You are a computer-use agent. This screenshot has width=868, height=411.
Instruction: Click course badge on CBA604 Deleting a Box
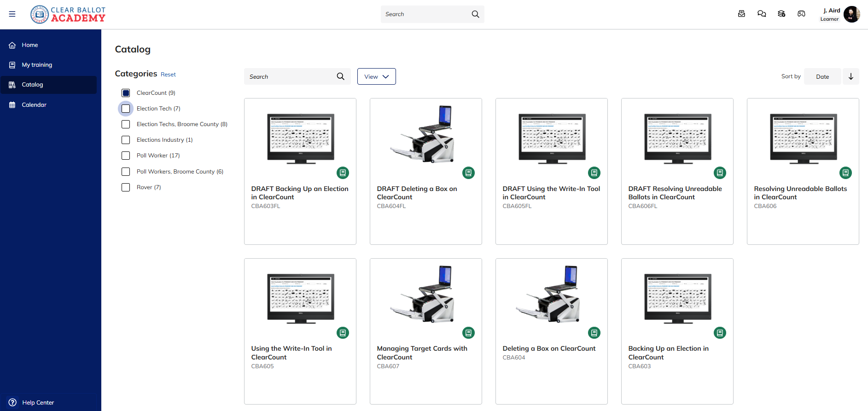pos(594,333)
